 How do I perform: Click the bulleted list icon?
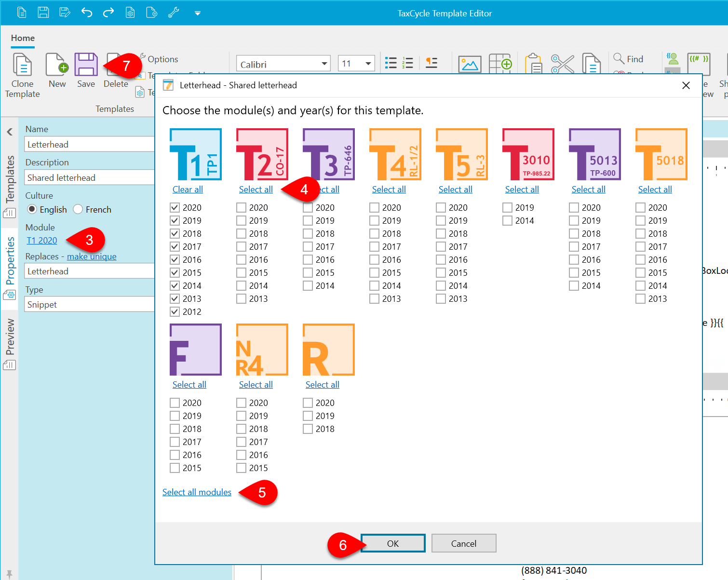[391, 63]
